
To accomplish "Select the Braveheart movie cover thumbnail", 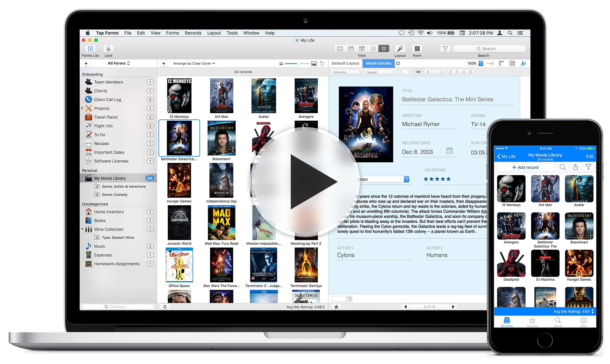I will [221, 138].
